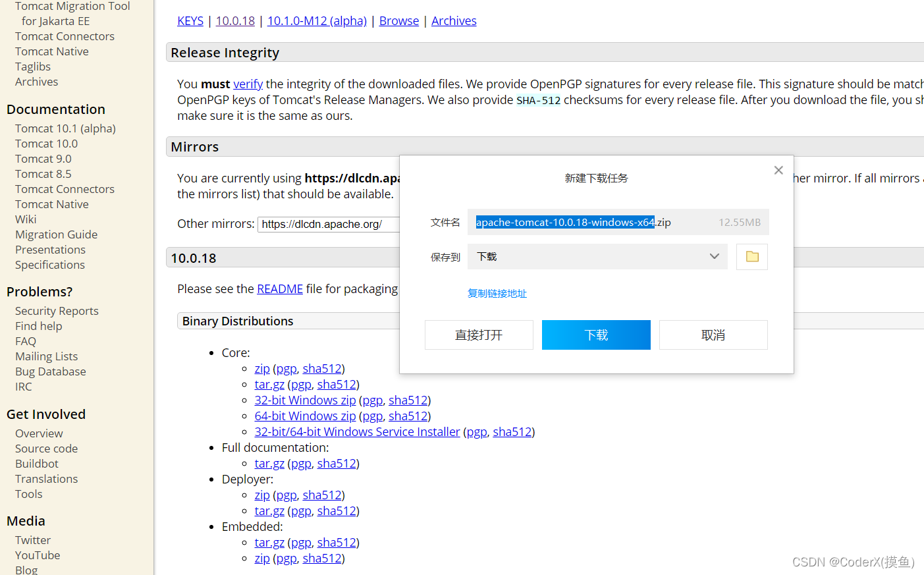Open YouTube link under Media
Image resolution: width=924 pixels, height=575 pixels.
point(38,555)
